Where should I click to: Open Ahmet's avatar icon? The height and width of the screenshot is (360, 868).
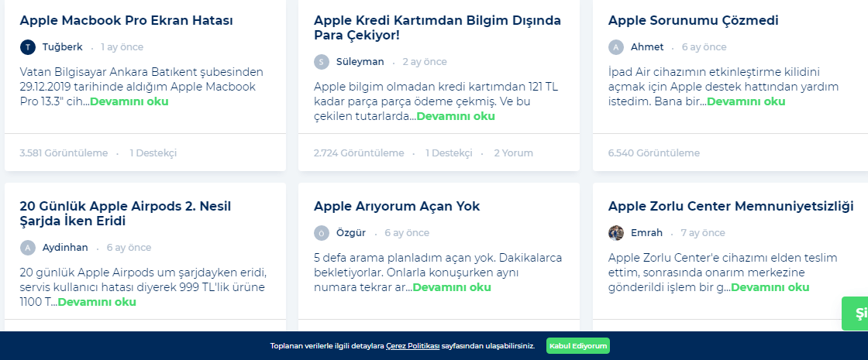point(616,47)
